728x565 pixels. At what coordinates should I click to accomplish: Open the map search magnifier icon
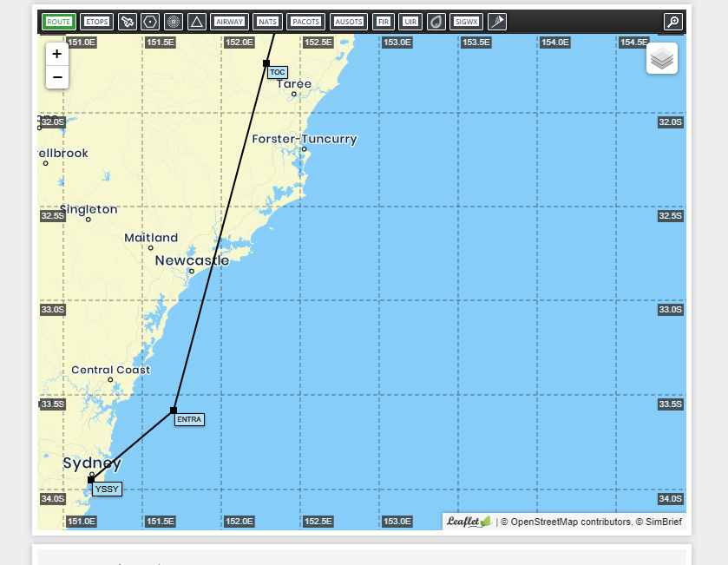[x=674, y=22]
